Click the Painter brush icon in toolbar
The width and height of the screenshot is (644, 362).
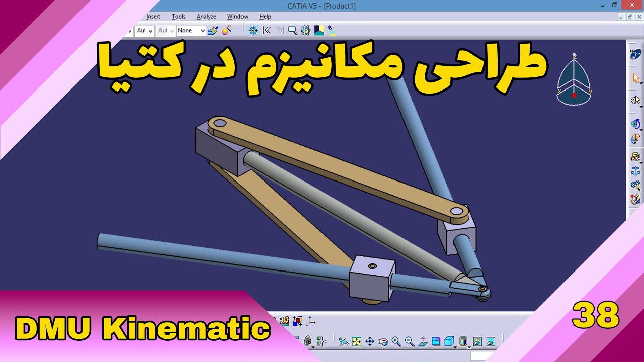213,31
